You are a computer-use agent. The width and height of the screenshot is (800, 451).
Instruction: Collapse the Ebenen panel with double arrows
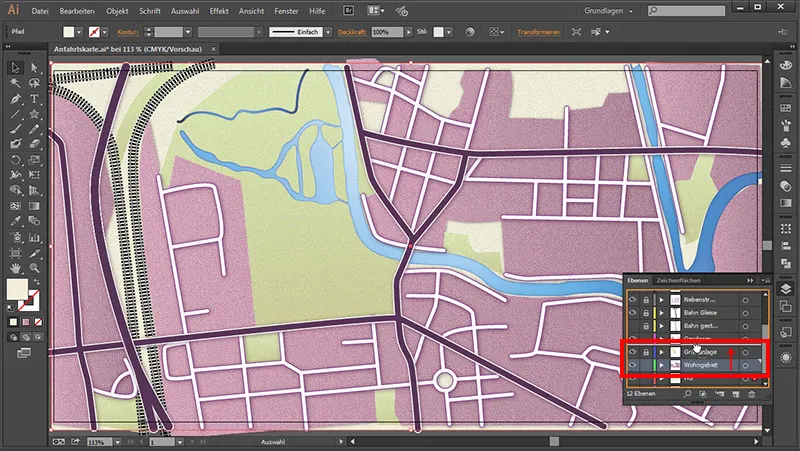coord(750,280)
